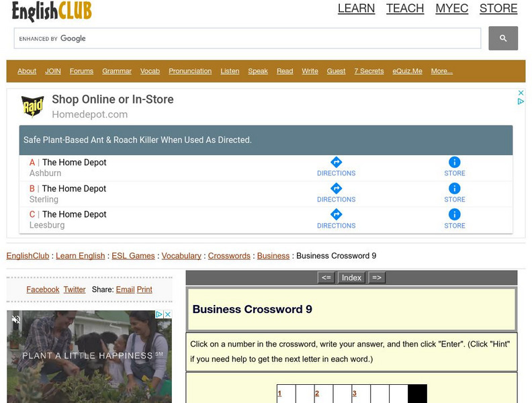
Task: Click Crosswords breadcrumb
Action: pyautogui.click(x=229, y=256)
